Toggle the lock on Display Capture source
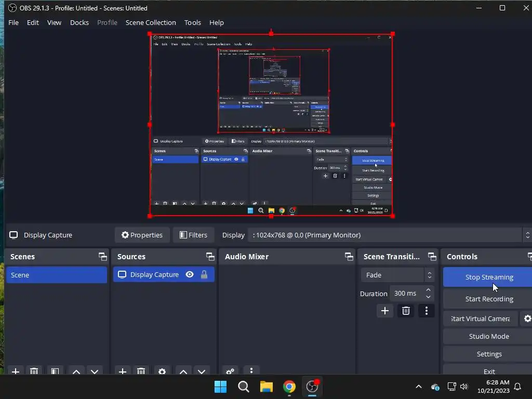Screen dimensions: 532x399 click(204, 274)
